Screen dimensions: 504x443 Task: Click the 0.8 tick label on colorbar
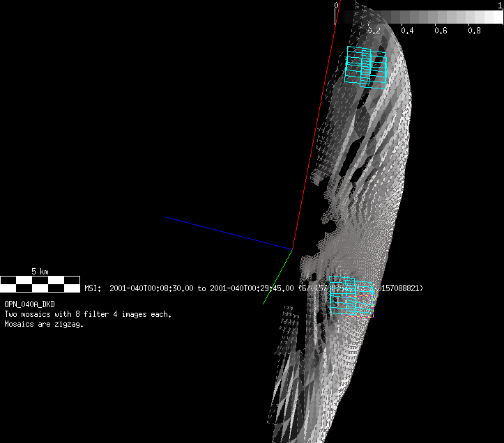point(474,31)
